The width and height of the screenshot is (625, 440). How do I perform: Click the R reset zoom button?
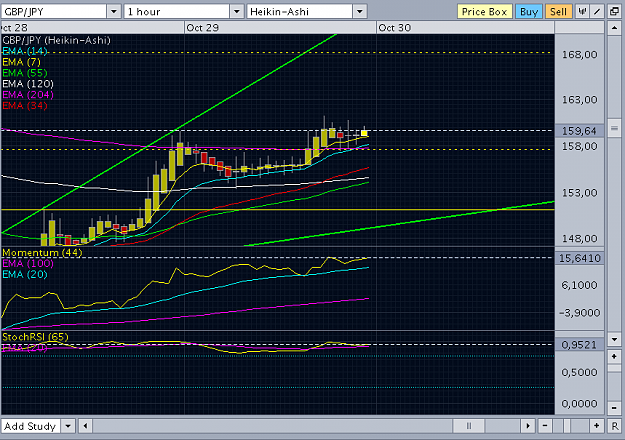615,426
